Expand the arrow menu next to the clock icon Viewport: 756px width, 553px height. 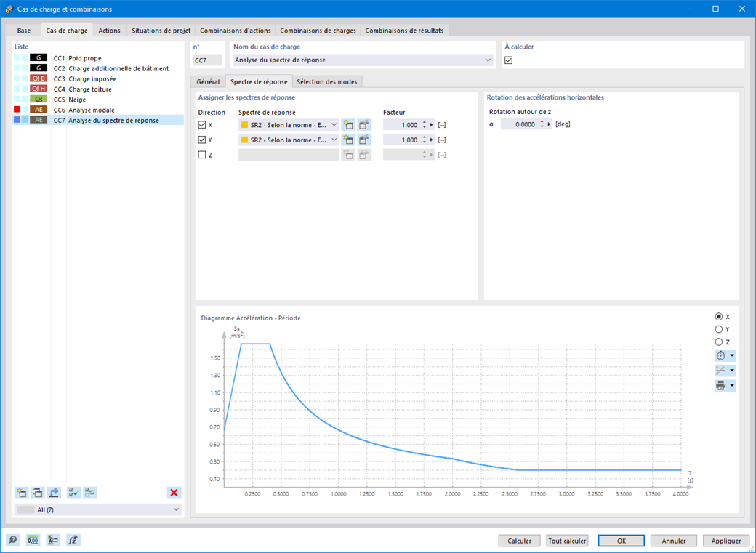[732, 356]
